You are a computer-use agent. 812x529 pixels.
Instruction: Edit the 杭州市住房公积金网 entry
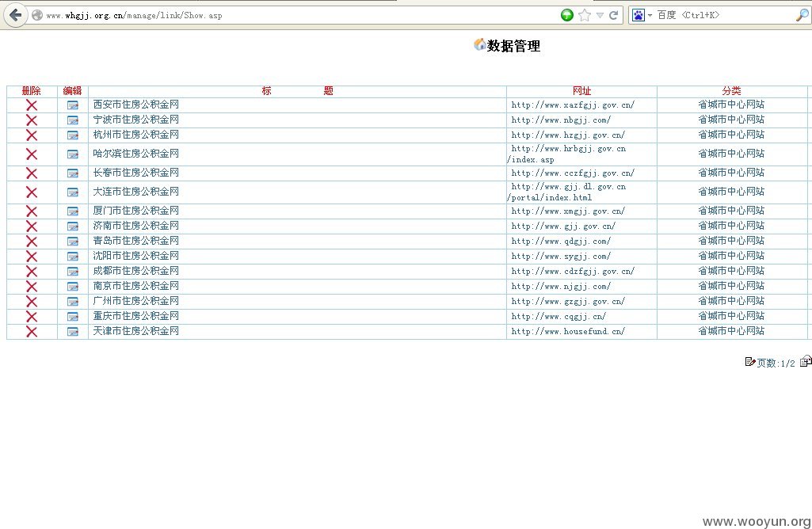click(73, 135)
